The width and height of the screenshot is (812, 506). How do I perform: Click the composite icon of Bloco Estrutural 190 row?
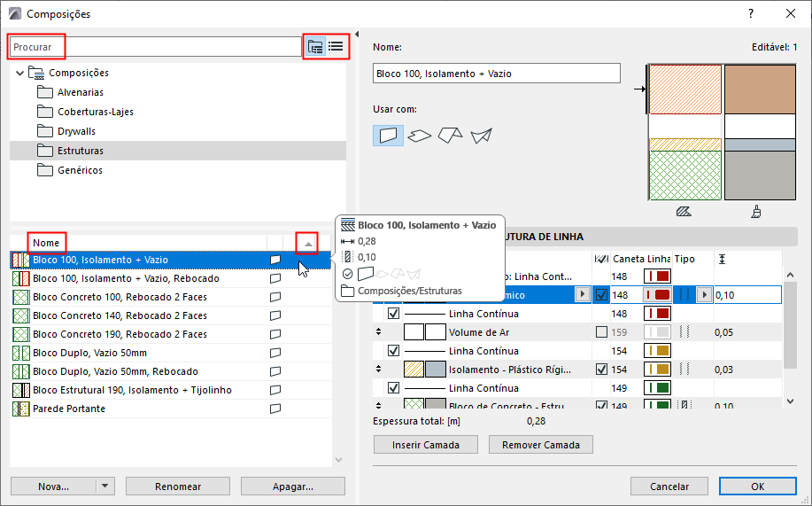click(x=21, y=391)
